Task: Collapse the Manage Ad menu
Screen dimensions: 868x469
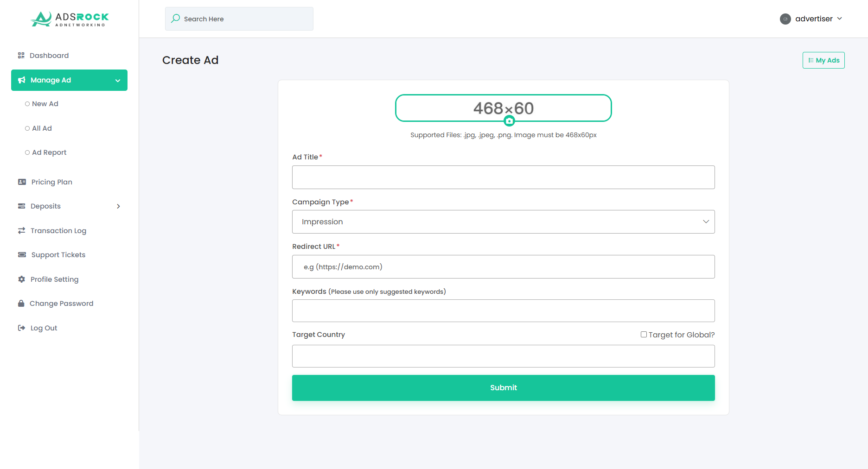Action: click(x=117, y=80)
